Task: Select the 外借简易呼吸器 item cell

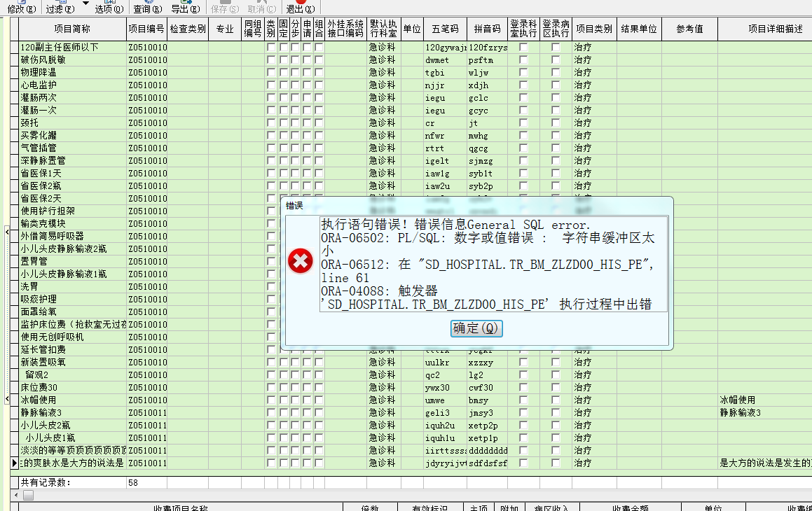Action: pyautogui.click(x=72, y=237)
